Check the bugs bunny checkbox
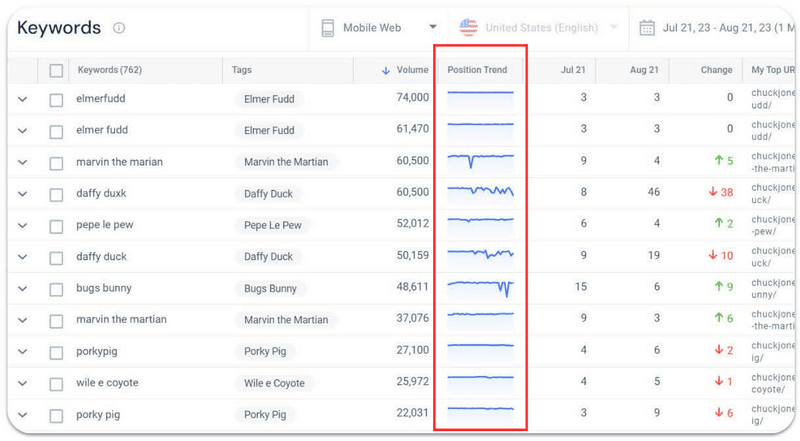This screenshot has height=441, width=800. [56, 289]
